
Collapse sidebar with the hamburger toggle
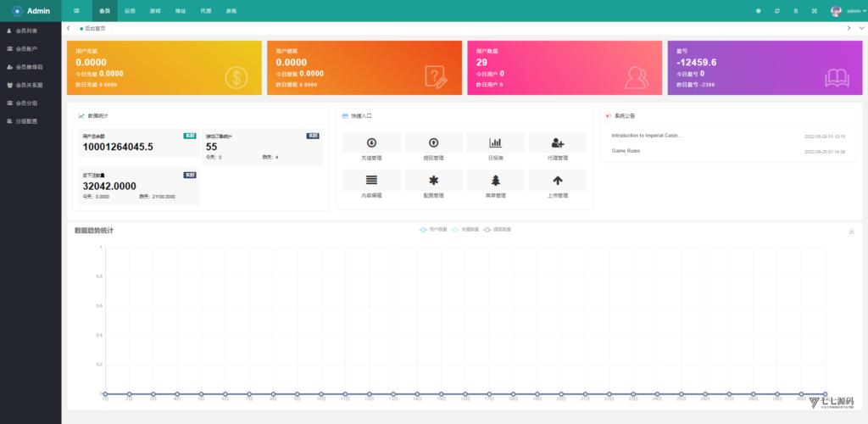[77, 11]
